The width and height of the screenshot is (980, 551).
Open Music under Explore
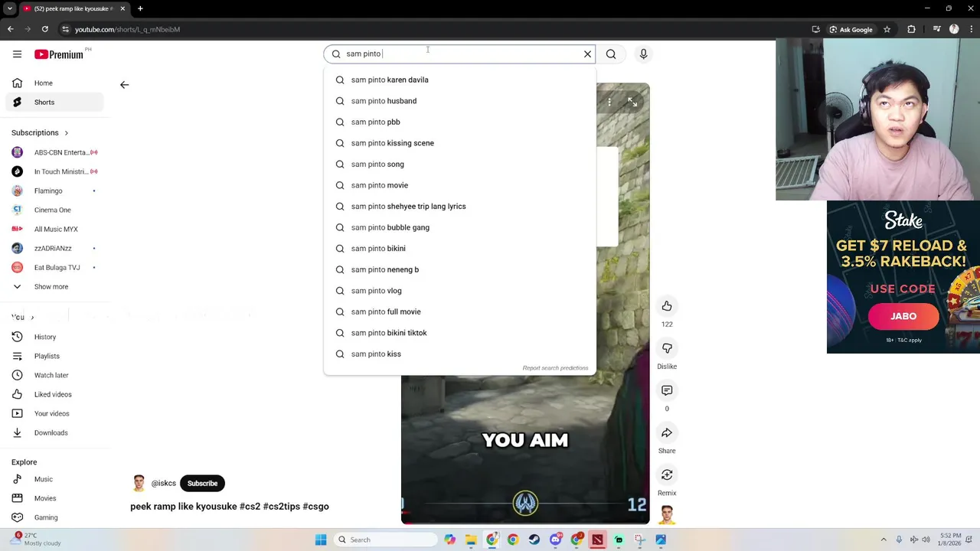(54, 479)
